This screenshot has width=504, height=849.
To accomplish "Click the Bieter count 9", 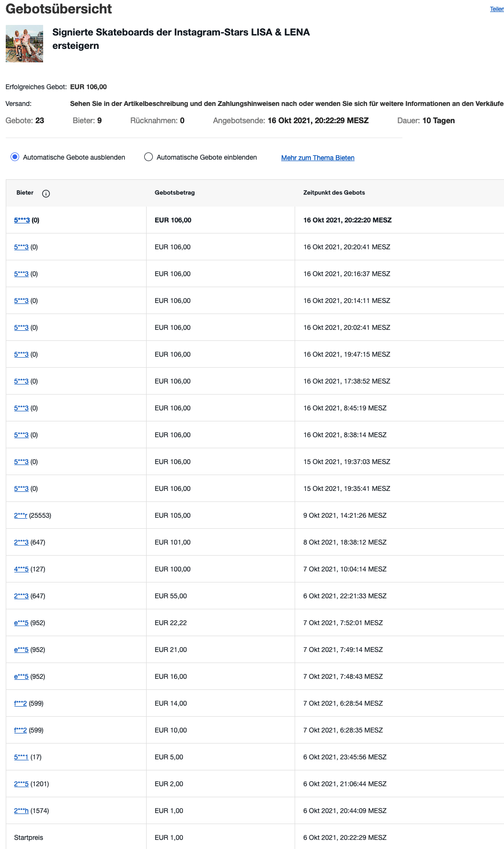I will (99, 120).
